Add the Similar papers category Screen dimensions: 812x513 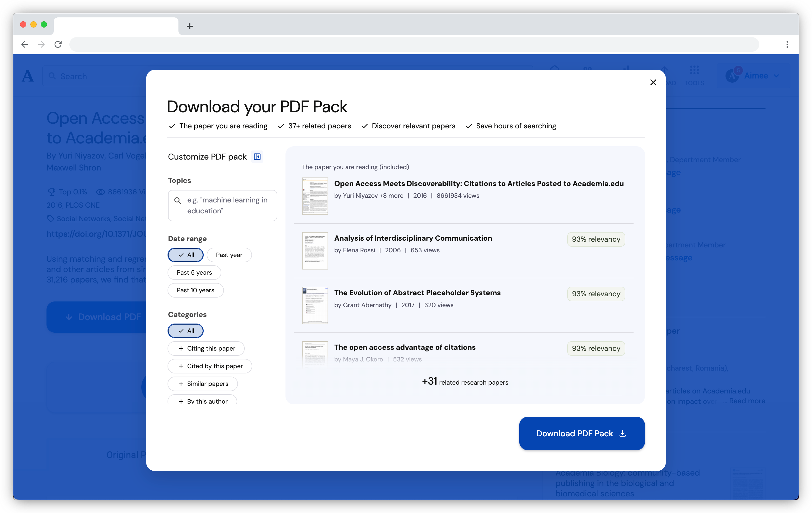tap(203, 384)
